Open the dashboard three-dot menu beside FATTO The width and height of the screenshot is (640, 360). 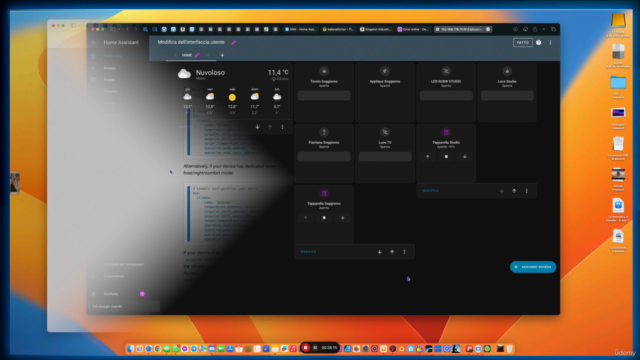pos(550,42)
